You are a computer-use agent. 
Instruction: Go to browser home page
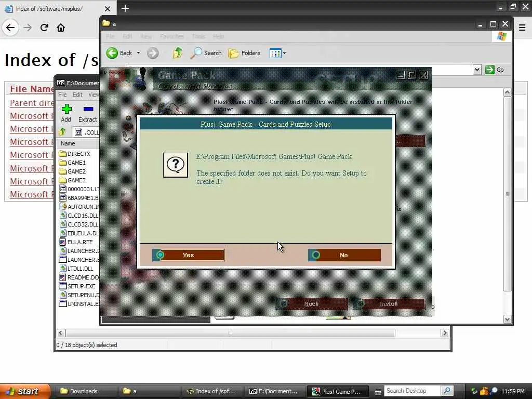point(61,28)
